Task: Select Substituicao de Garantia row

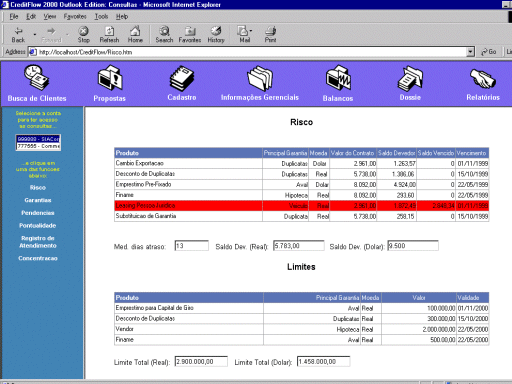Action: (x=301, y=216)
